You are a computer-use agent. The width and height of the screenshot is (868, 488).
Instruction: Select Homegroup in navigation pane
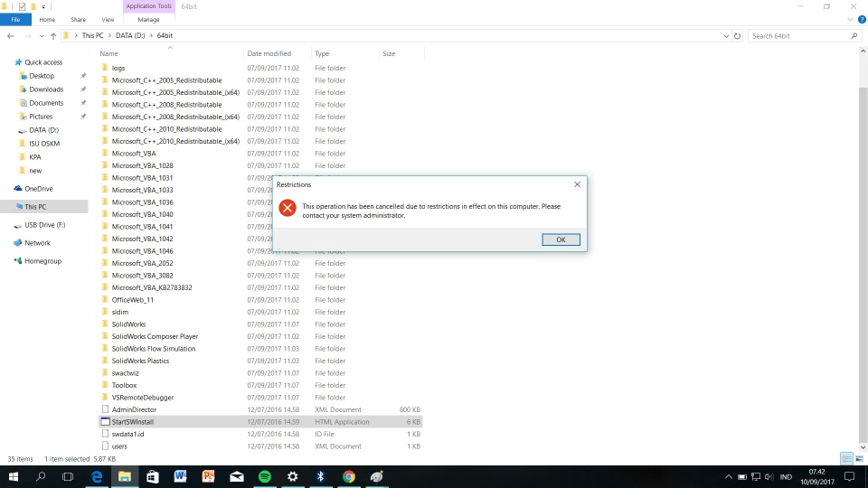coord(42,261)
